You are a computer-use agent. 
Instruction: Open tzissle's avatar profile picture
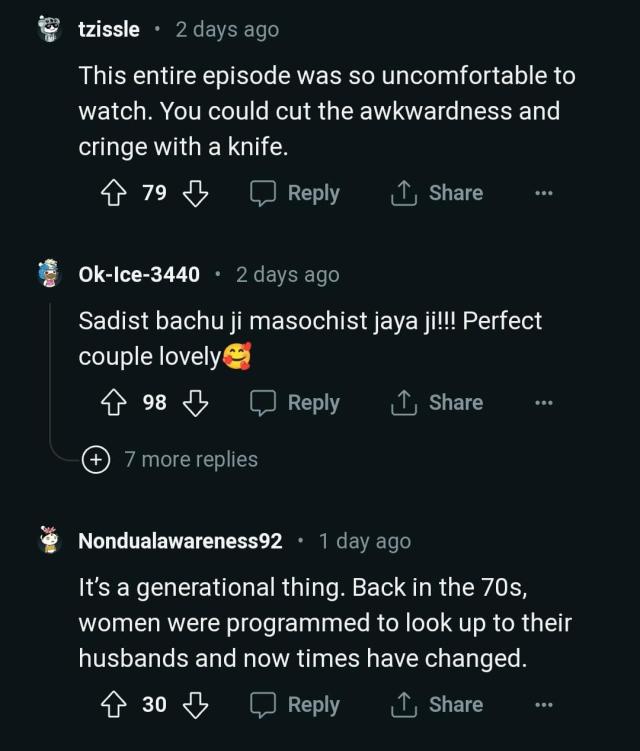coord(49,29)
